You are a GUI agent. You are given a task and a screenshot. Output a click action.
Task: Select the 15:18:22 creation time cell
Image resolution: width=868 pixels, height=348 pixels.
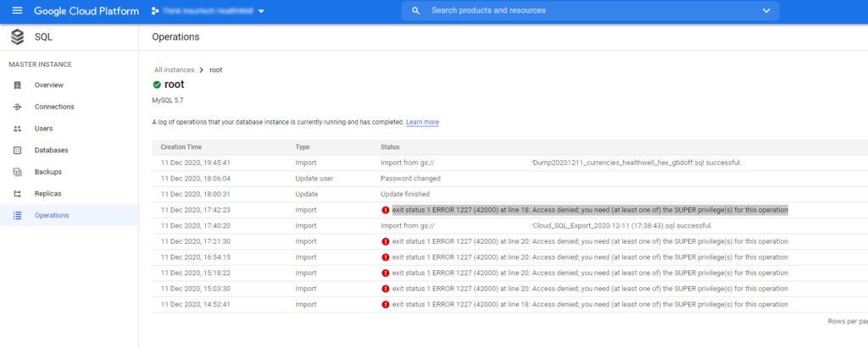(x=196, y=273)
